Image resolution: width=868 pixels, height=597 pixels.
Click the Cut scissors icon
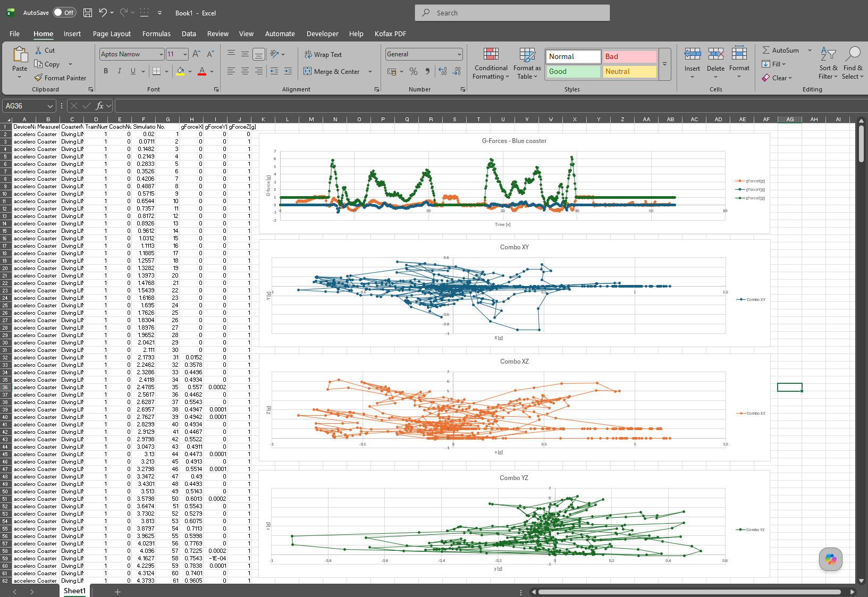pos(38,50)
